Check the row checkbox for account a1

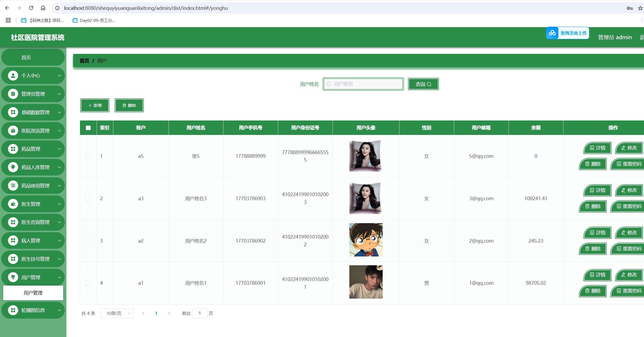pyautogui.click(x=87, y=283)
